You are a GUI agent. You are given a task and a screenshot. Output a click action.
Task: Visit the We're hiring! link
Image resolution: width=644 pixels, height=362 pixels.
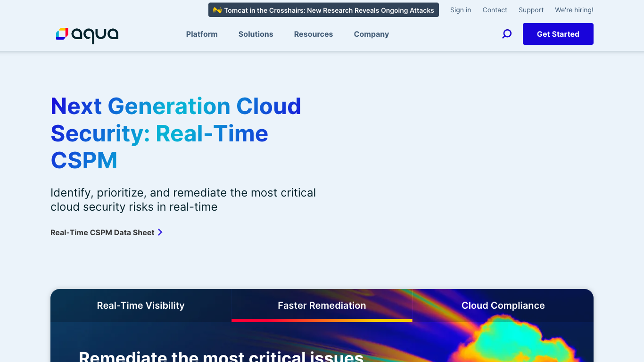(574, 10)
